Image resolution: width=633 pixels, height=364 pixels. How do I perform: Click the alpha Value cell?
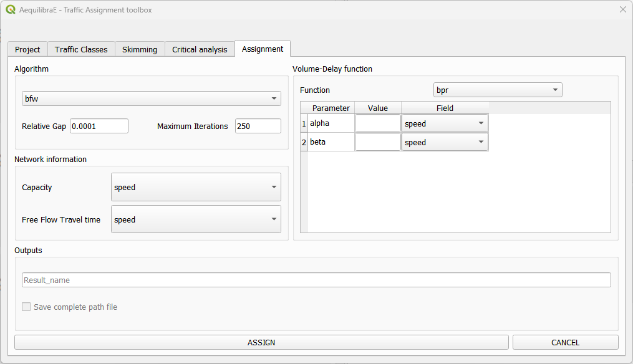[377, 123]
